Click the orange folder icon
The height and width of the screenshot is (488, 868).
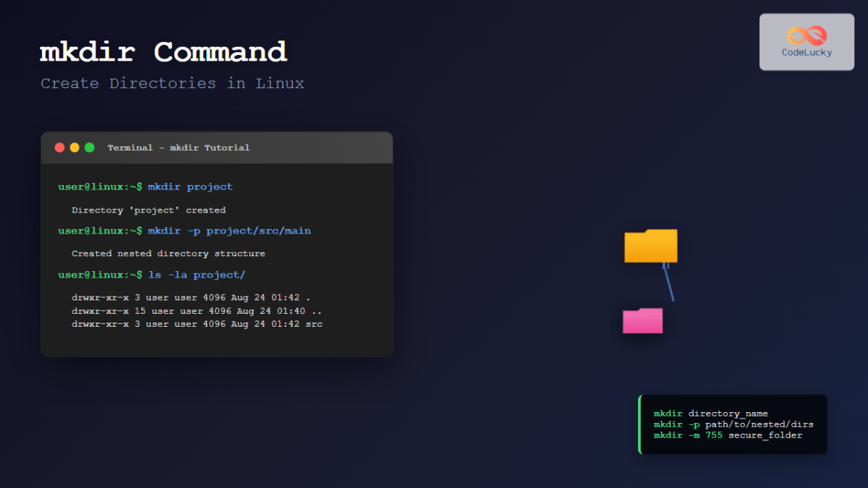tap(650, 247)
